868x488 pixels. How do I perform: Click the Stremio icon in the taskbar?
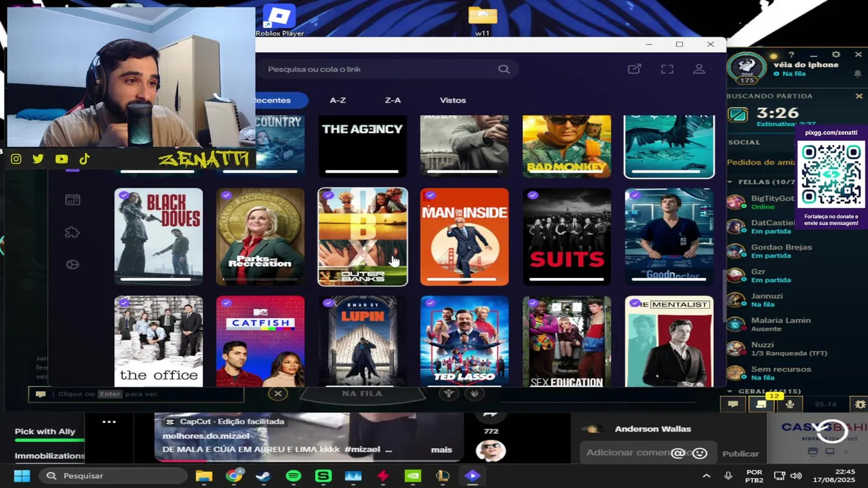472,476
